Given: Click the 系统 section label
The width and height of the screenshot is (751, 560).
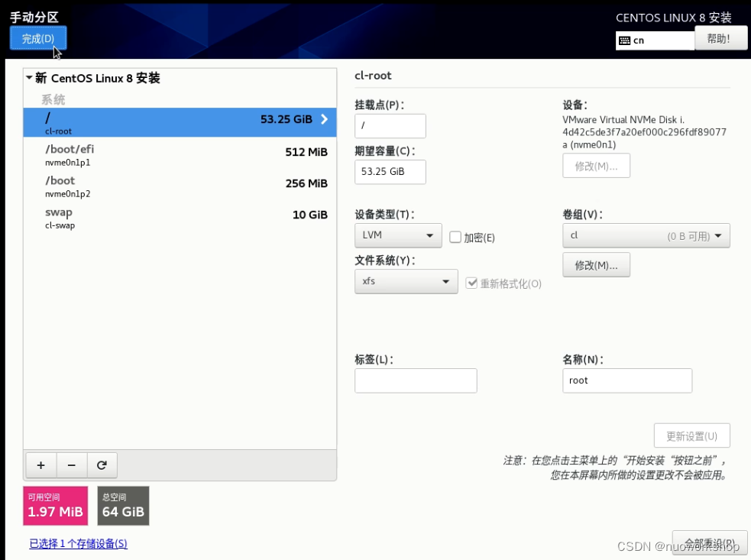Looking at the screenshot, I should point(53,99).
